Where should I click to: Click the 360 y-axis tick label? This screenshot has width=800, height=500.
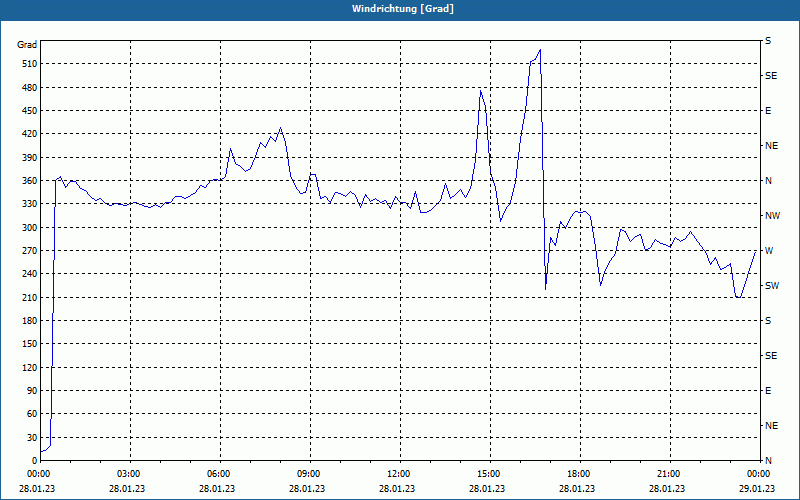click(x=30, y=181)
